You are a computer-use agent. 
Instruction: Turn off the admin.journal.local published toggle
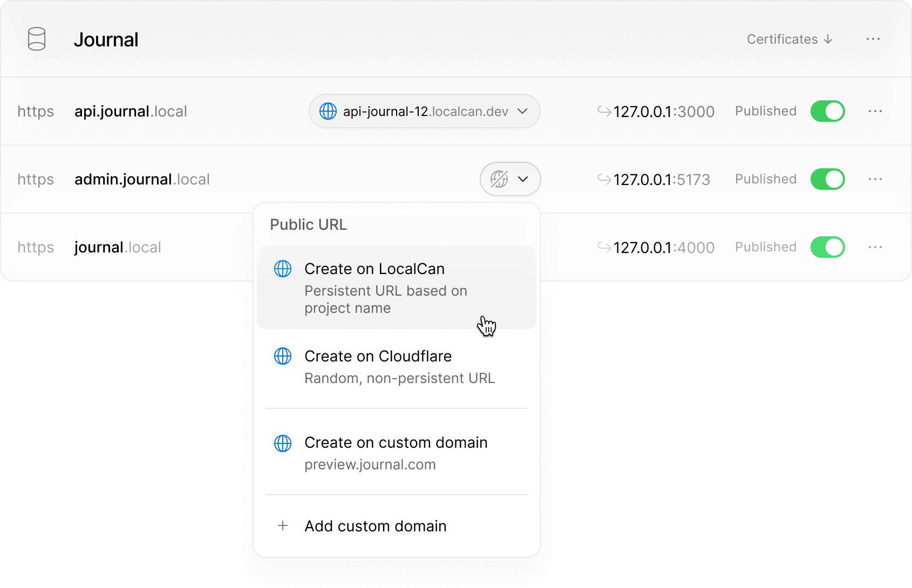(827, 179)
